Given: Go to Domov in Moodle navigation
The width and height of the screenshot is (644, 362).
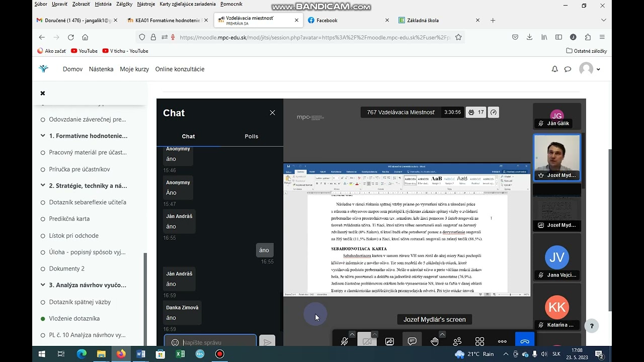Looking at the screenshot, I should (72, 69).
